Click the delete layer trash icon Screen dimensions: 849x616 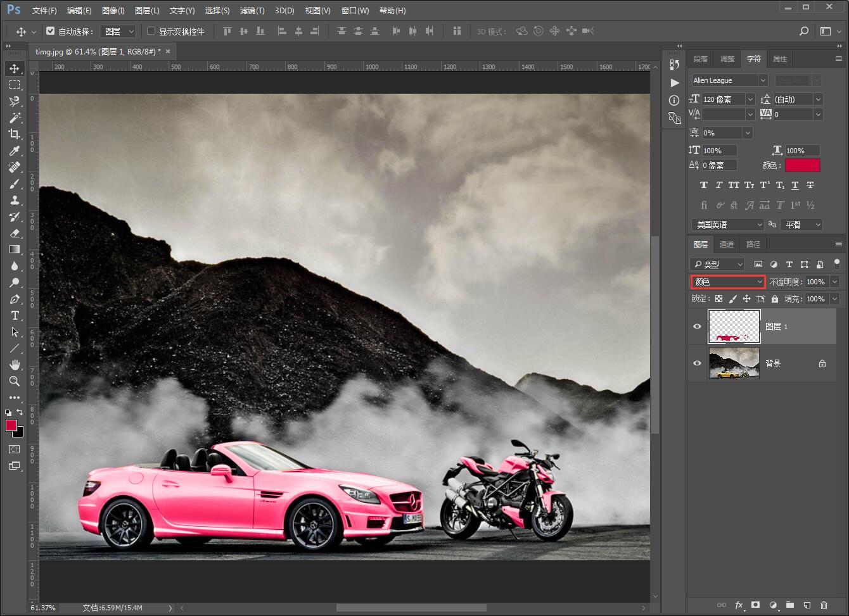tap(824, 605)
